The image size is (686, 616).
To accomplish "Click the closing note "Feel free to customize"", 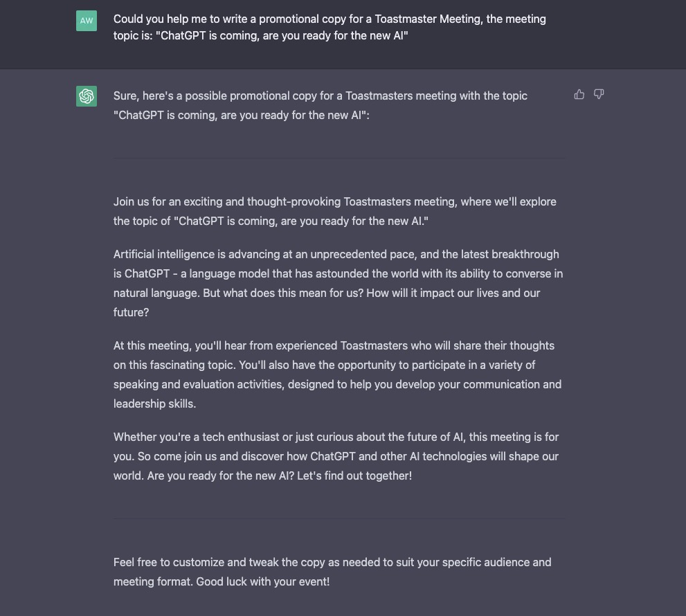I will (332, 572).
